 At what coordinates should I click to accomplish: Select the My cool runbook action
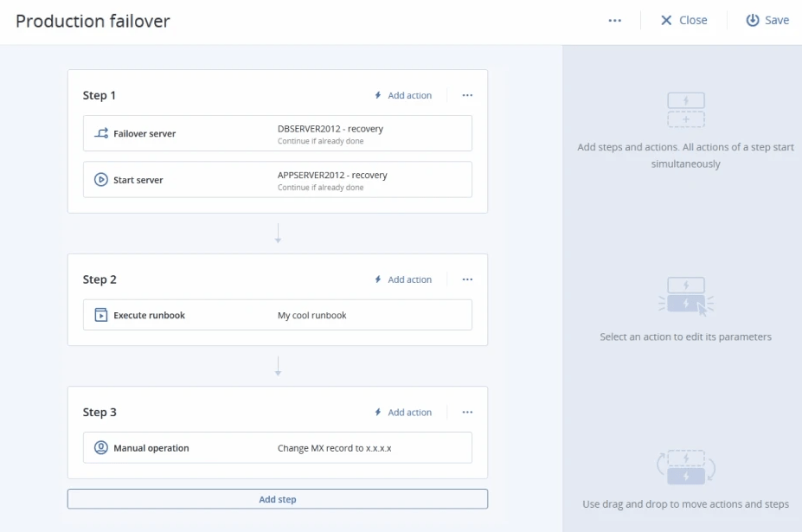[278, 316]
